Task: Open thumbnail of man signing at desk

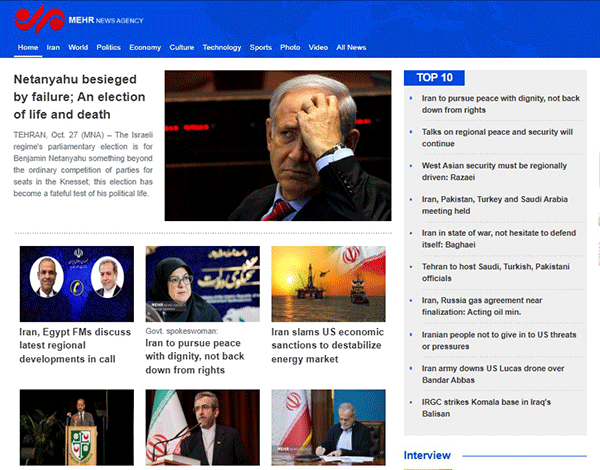Action: click(x=328, y=427)
